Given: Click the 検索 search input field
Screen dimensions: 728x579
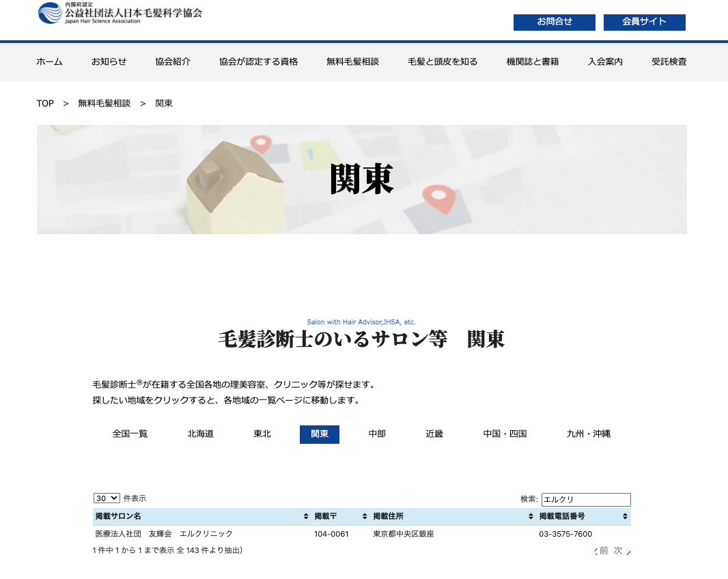Looking at the screenshot, I should (586, 500).
